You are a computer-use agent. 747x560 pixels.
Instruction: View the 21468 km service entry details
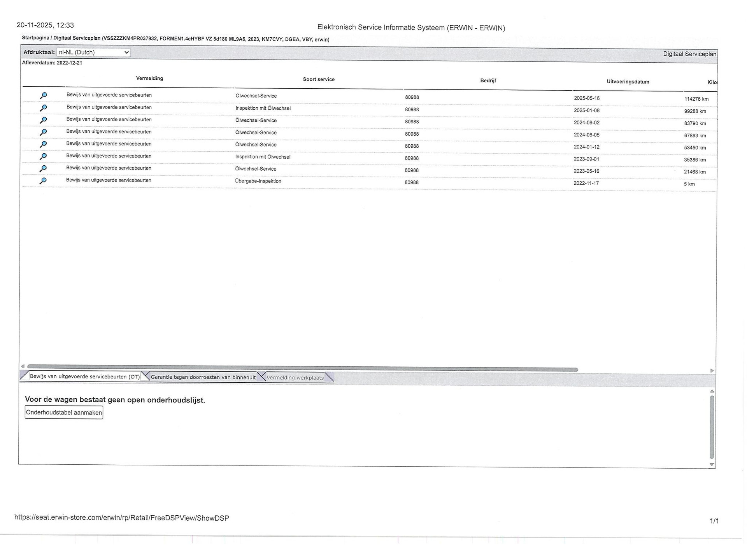tap(43, 168)
